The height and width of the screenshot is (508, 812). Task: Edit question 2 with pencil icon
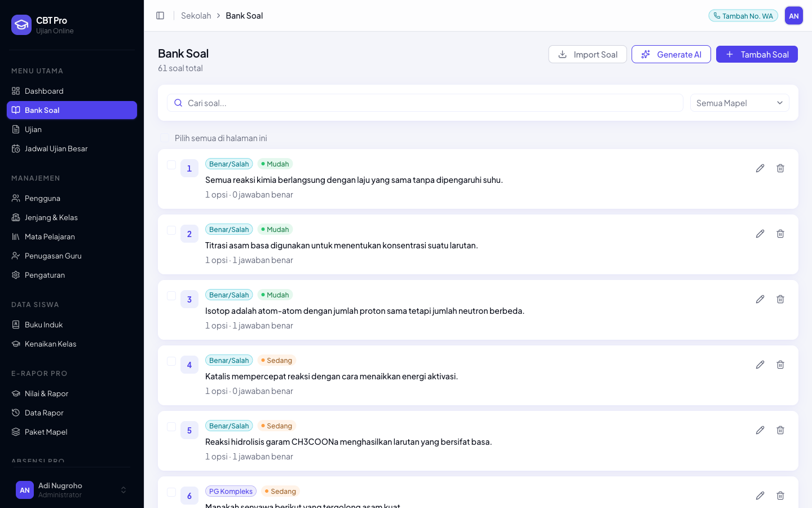(x=760, y=234)
